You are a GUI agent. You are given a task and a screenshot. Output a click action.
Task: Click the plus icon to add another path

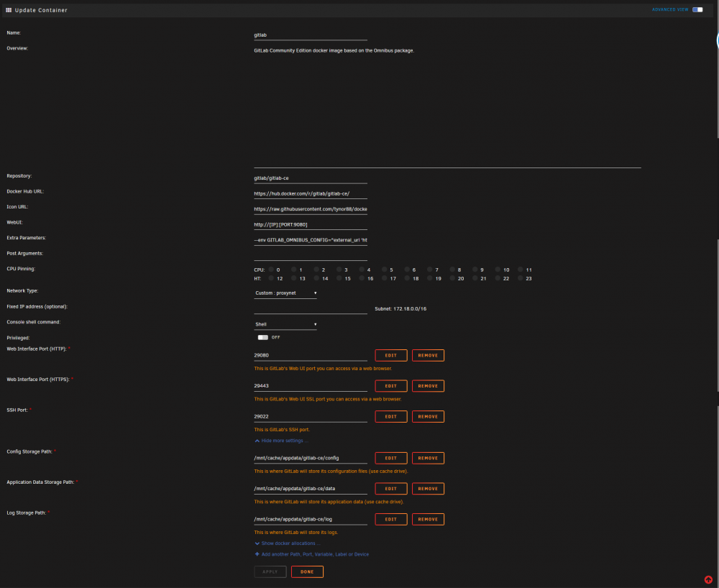point(257,554)
